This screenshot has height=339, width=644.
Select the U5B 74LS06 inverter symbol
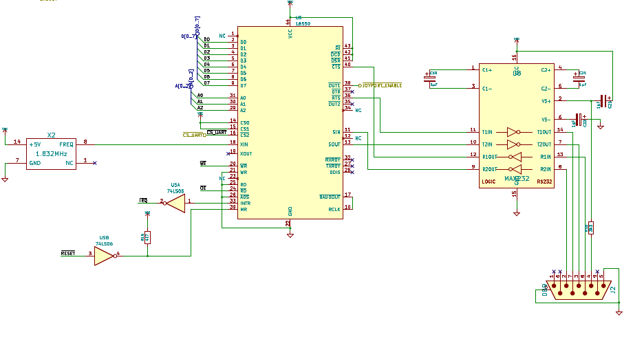[x=105, y=256]
